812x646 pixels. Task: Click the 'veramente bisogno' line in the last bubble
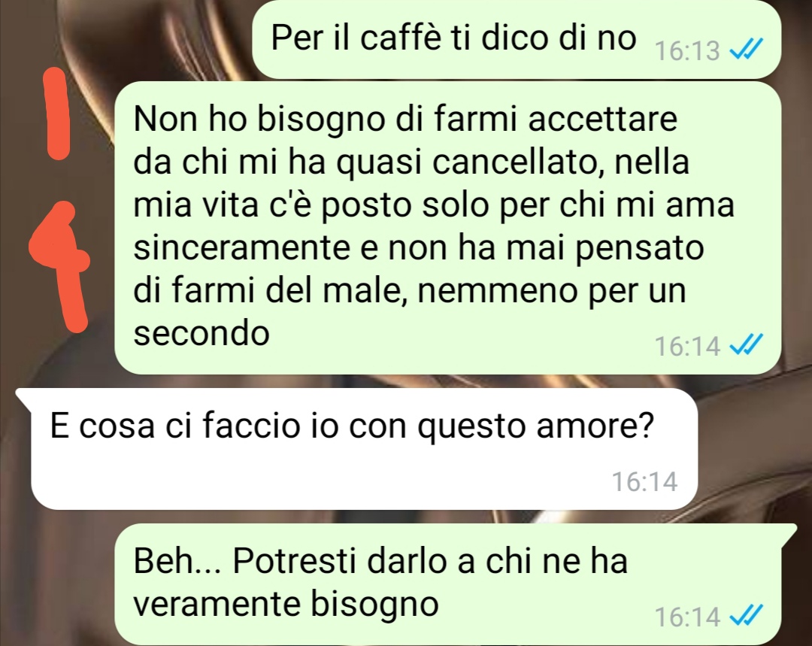pos(286,604)
